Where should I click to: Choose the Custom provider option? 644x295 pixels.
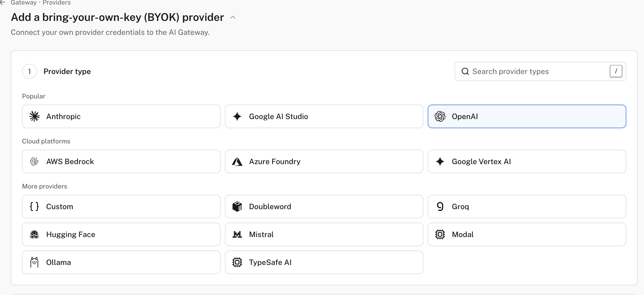(x=121, y=206)
